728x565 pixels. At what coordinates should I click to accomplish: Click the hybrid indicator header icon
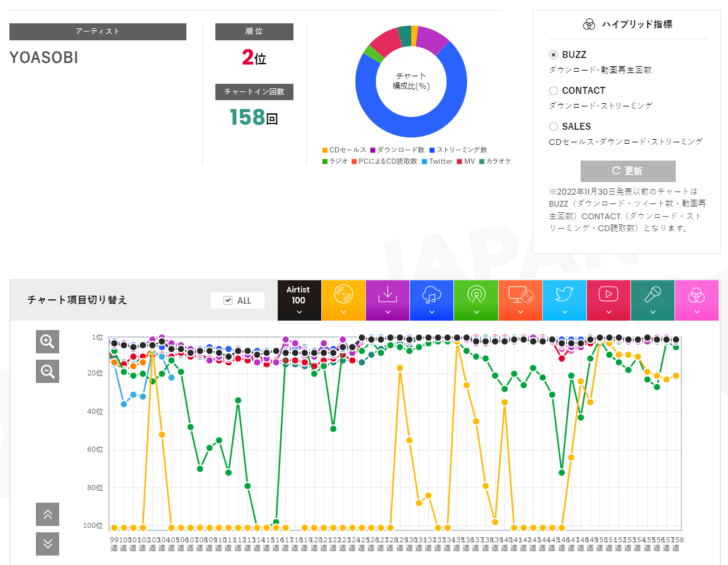click(589, 24)
